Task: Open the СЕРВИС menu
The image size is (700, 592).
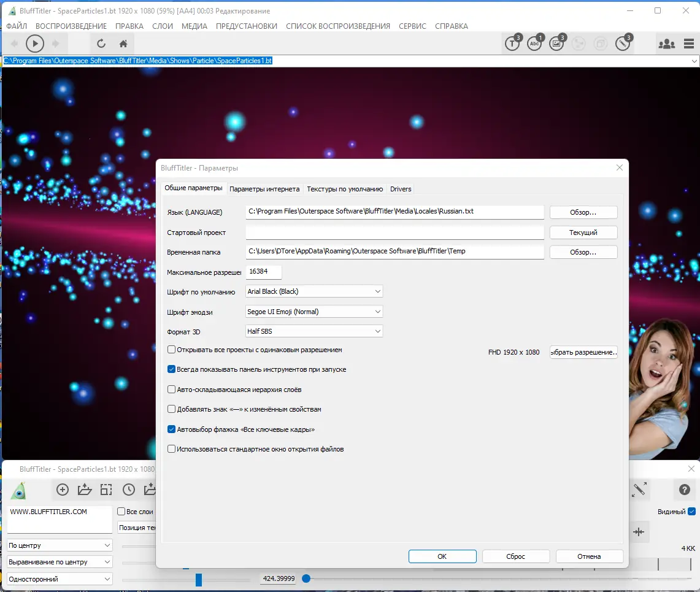Action: (412, 26)
